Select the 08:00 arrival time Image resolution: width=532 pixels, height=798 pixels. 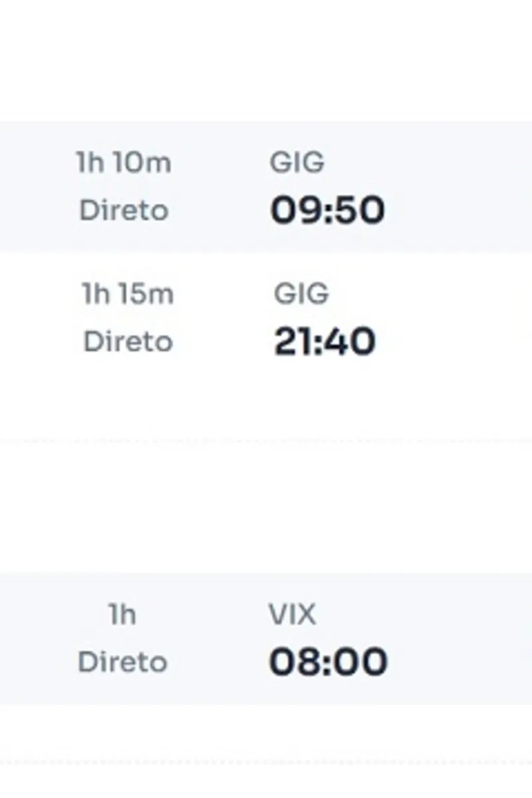click(x=328, y=662)
